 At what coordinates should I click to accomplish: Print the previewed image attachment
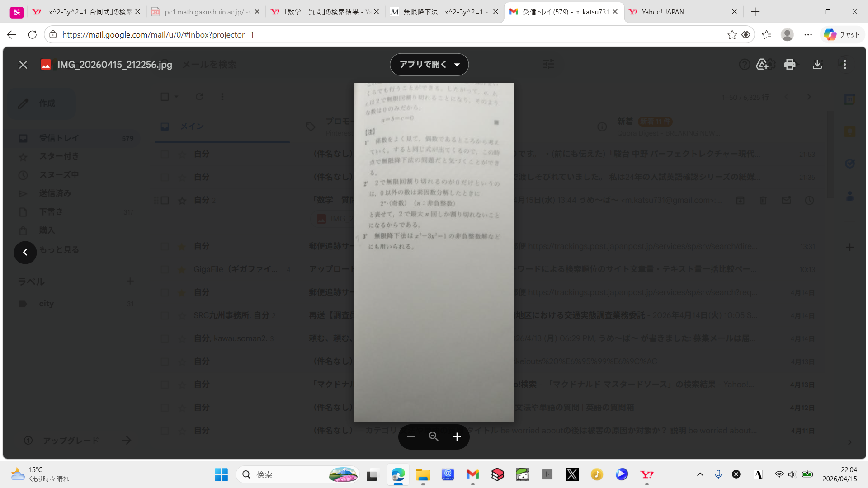(789, 64)
